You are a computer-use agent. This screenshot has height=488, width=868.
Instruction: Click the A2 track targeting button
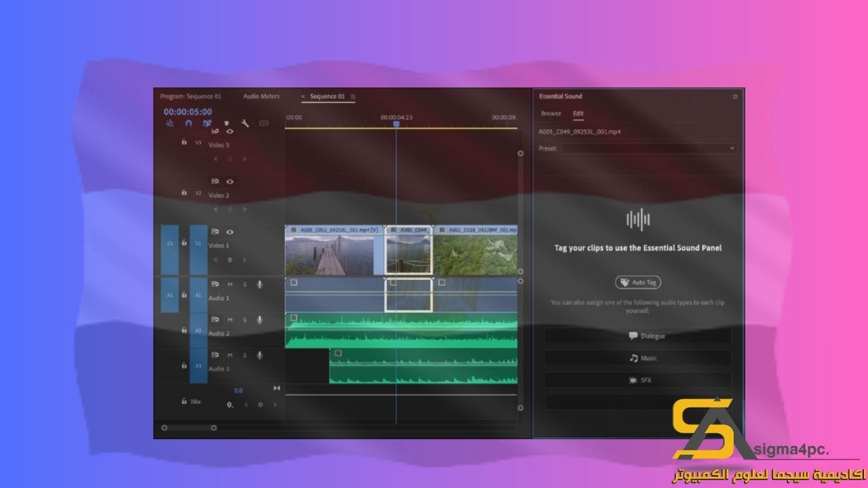click(199, 331)
